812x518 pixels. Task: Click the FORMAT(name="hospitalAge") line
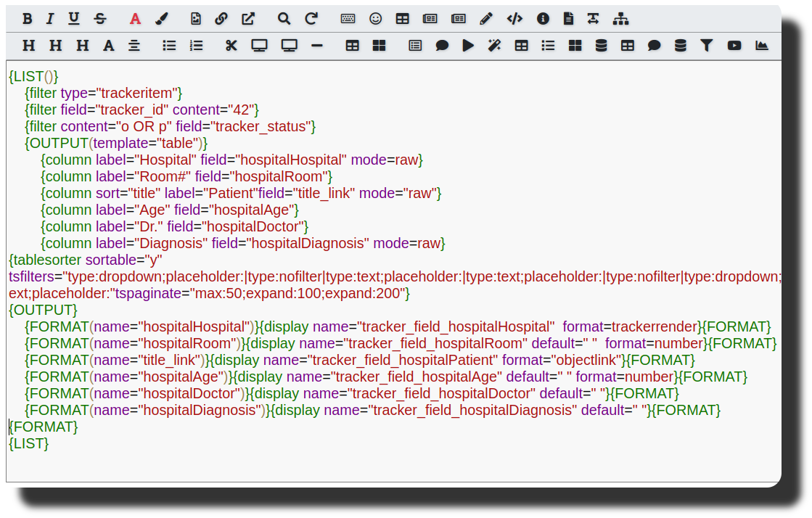click(x=386, y=377)
